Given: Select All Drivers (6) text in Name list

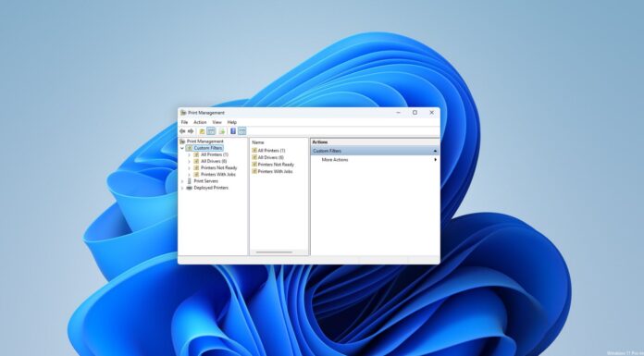Looking at the screenshot, I should tap(271, 157).
